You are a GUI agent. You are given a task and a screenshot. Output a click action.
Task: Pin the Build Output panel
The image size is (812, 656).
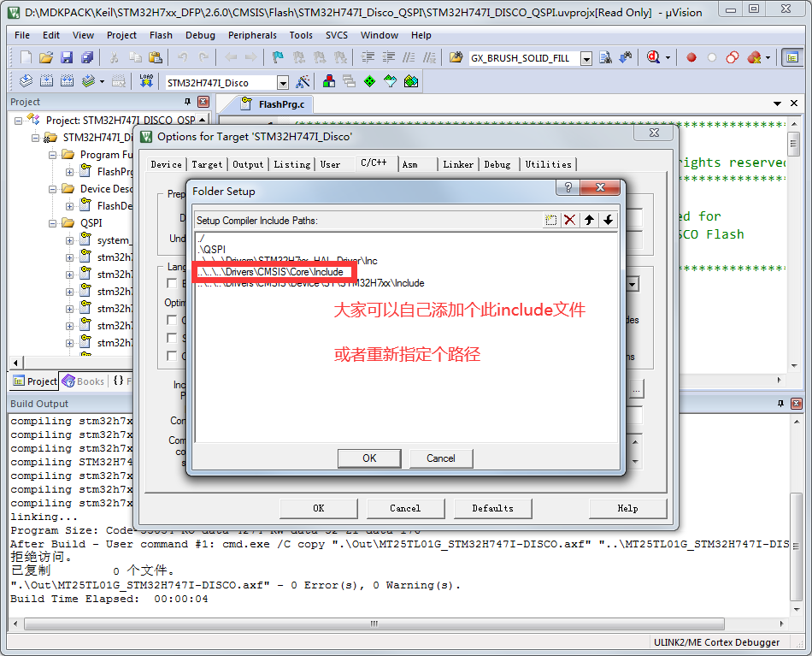tap(780, 404)
